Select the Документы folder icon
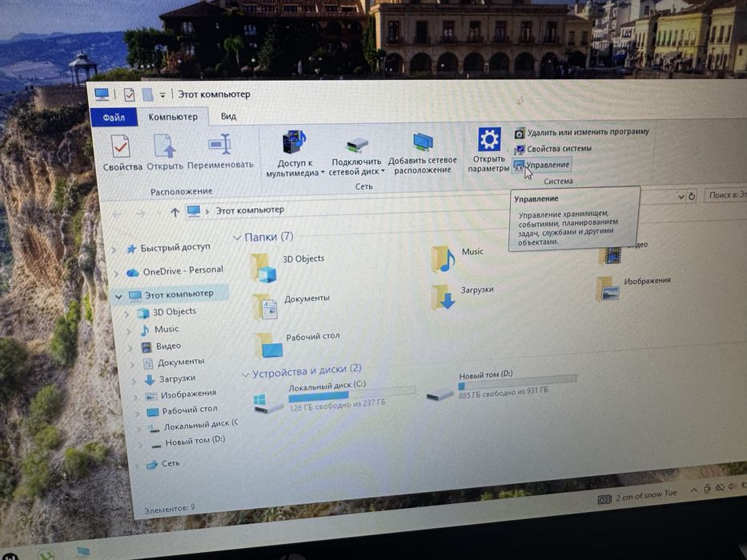 pyautogui.click(x=265, y=307)
